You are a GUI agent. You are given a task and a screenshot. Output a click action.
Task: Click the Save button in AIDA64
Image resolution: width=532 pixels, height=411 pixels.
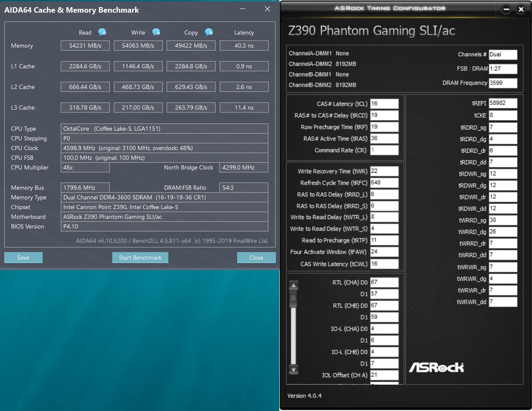pos(23,258)
